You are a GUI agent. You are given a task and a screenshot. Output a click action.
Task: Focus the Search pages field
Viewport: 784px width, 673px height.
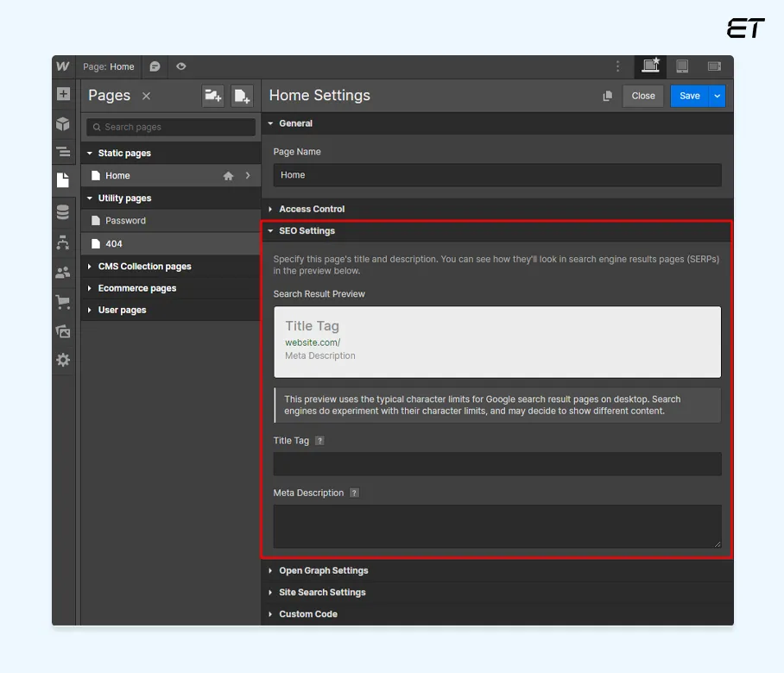tap(171, 127)
